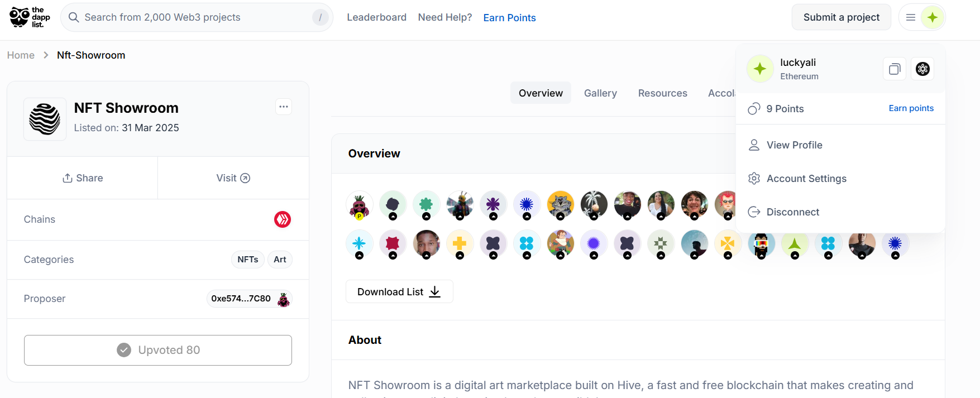Click Earn points beside 9 Points
This screenshot has height=398, width=980.
click(911, 108)
